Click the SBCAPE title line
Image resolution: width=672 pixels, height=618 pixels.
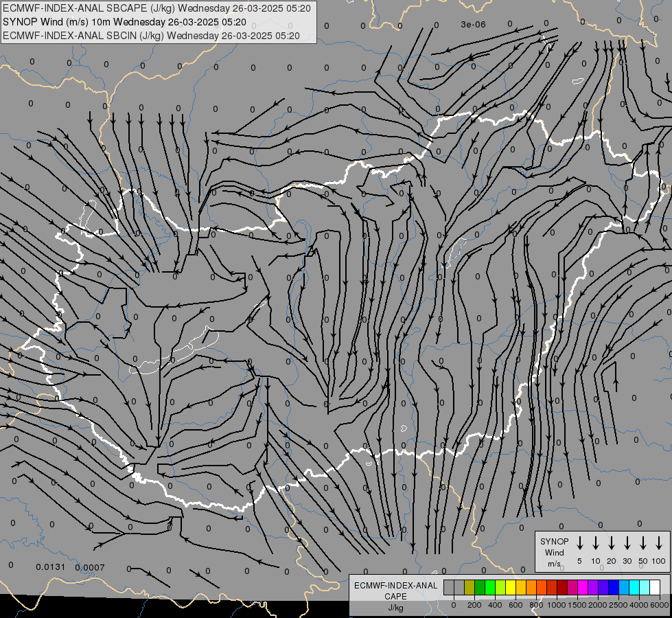tap(157, 8)
